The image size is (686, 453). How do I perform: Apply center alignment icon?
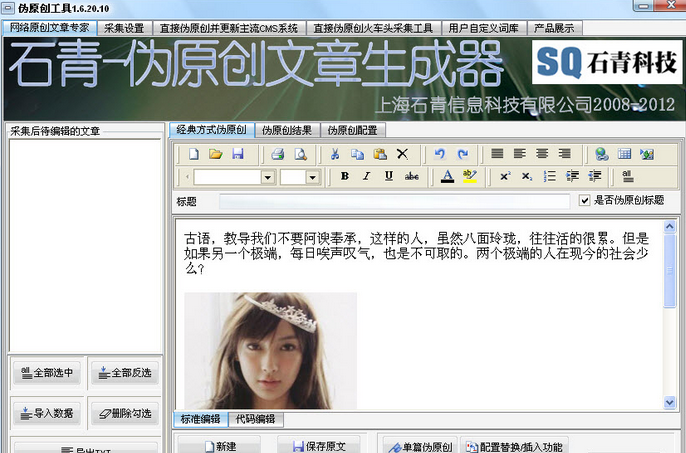point(542,154)
